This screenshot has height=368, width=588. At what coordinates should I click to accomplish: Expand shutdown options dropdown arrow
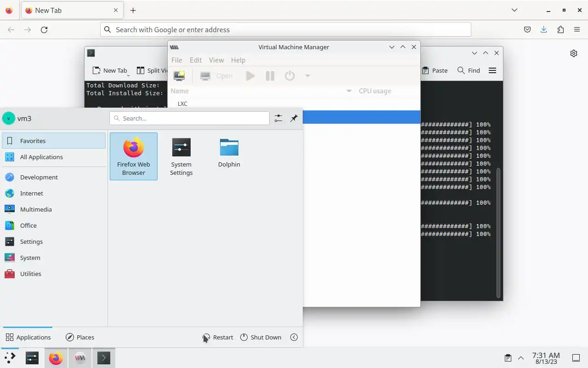[x=308, y=76]
